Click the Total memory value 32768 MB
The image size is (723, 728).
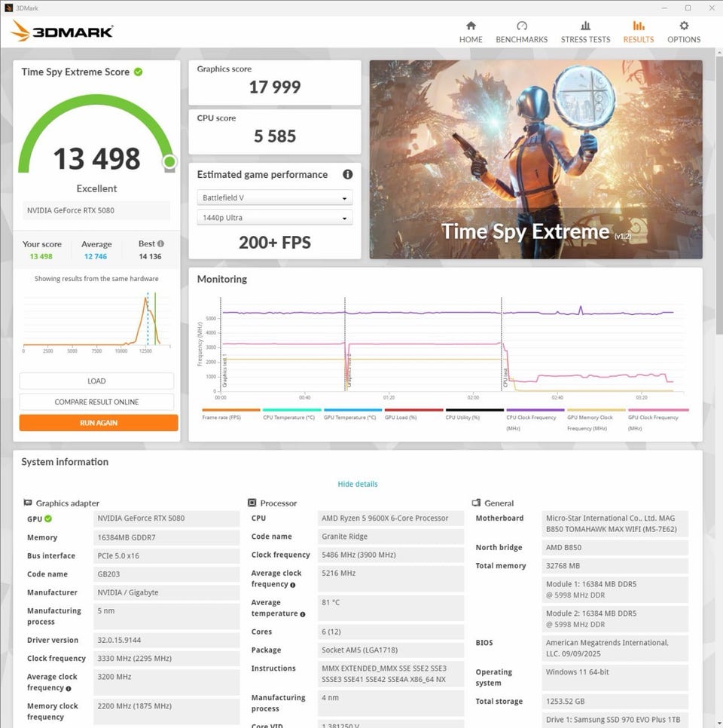coord(615,565)
